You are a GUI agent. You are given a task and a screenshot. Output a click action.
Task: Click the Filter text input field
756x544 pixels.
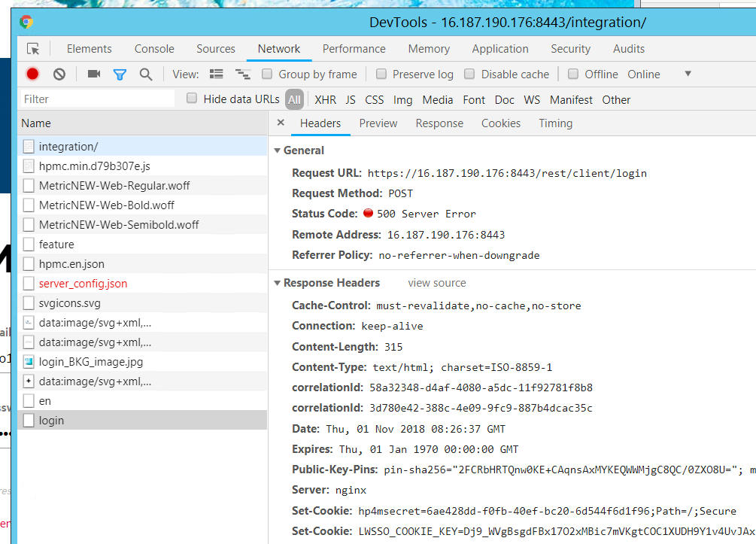(x=96, y=99)
